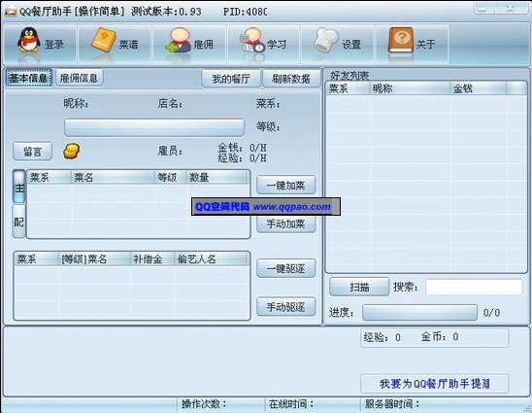Minimize the QQ餐厅助手 window

click(482, 8)
